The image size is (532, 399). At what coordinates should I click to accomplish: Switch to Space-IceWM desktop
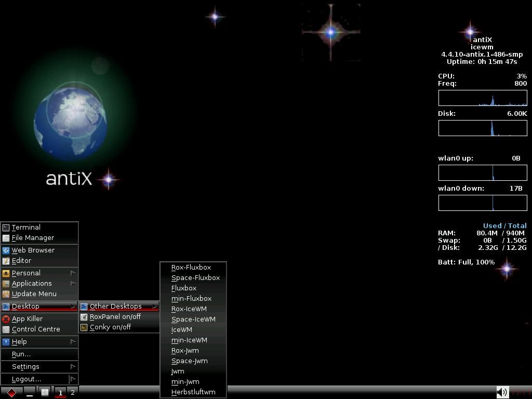tap(193, 320)
